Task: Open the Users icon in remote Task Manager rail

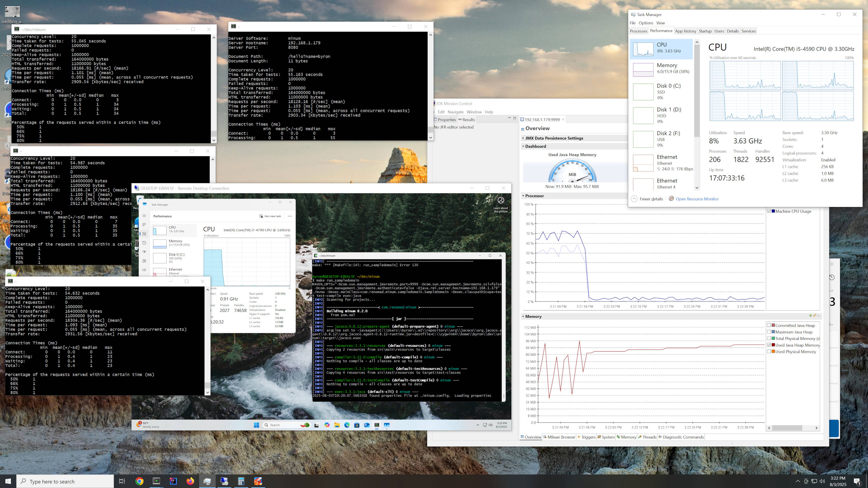Action: [x=144, y=260]
